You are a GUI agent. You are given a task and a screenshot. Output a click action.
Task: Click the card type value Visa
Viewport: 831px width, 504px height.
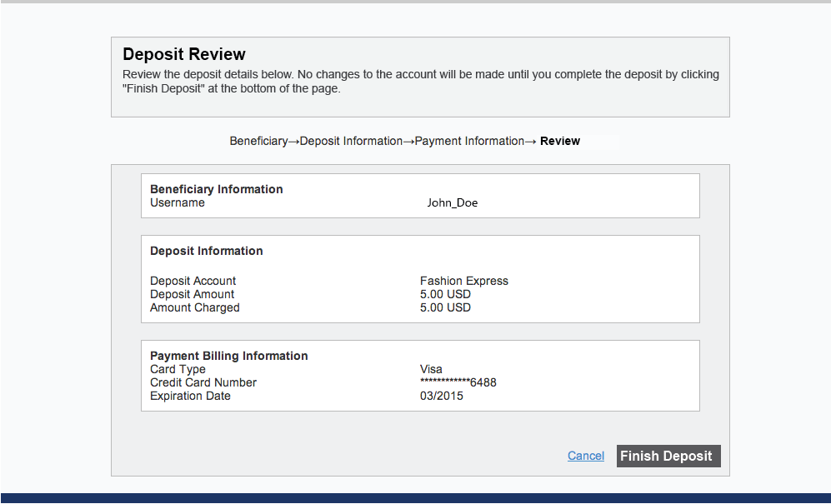[x=431, y=369]
